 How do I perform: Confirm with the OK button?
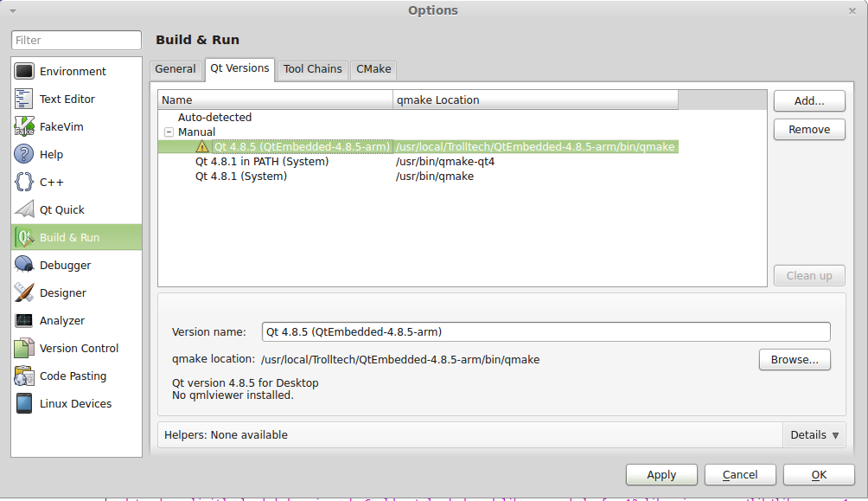click(819, 475)
